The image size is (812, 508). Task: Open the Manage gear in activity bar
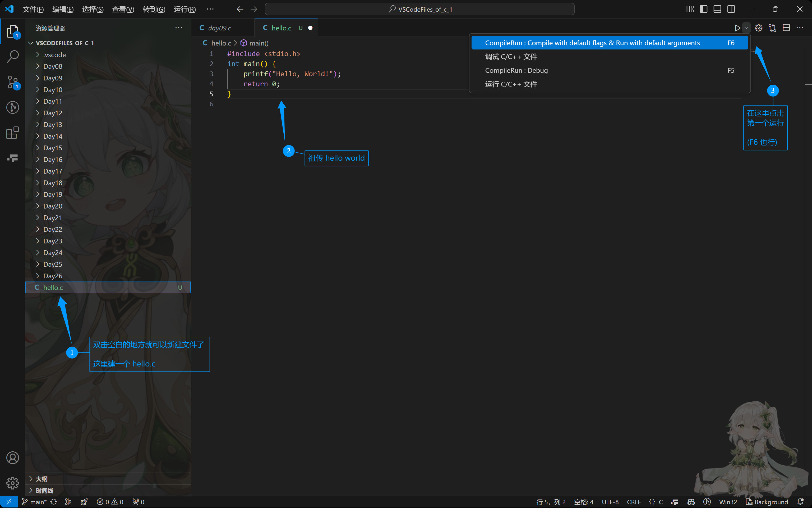click(x=12, y=483)
